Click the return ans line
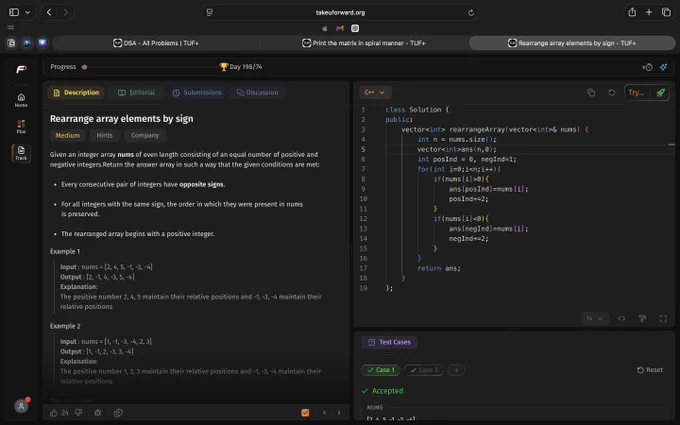 pyautogui.click(x=438, y=268)
